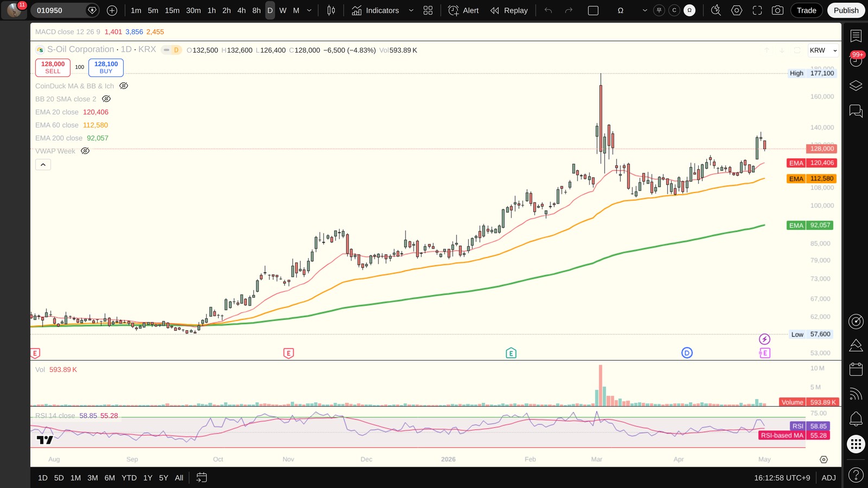Select the 1m timeframe
Screen dimensions: 868x488
click(136, 10)
